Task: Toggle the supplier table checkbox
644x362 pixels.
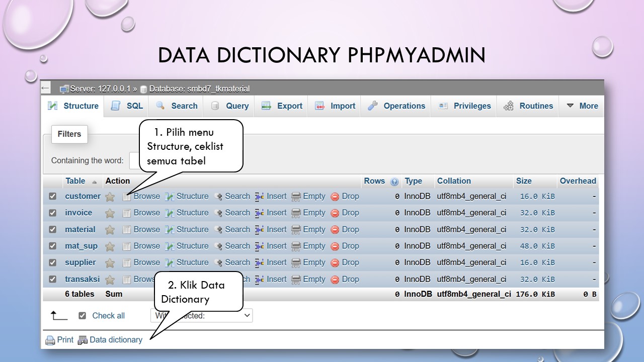Action: point(52,263)
